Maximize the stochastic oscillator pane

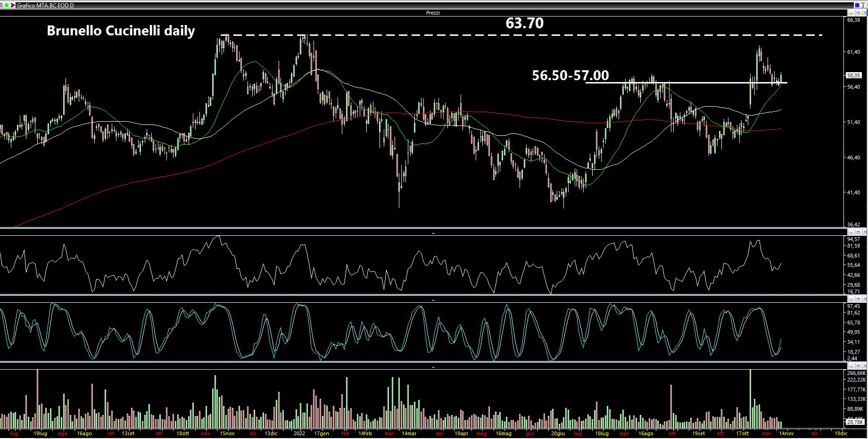click(x=858, y=299)
